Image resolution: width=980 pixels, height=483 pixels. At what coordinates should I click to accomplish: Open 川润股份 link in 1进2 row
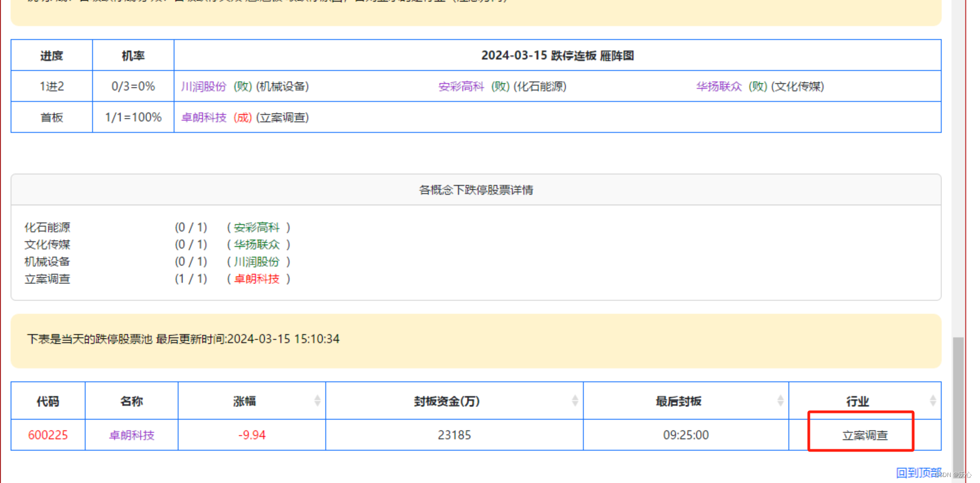203,86
